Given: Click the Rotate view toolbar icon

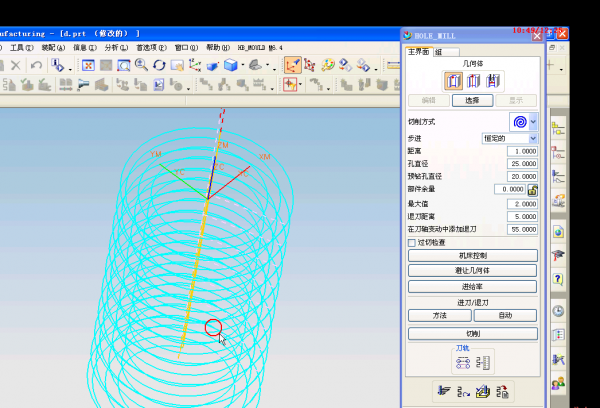Looking at the screenshot, I should pyautogui.click(x=158, y=65).
